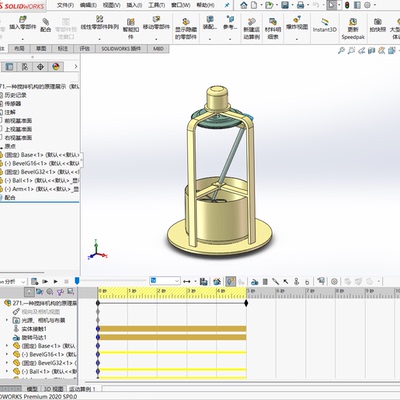
Task: Switch to the 运动算例 1 bottom tab
Action: pyautogui.click(x=82, y=389)
